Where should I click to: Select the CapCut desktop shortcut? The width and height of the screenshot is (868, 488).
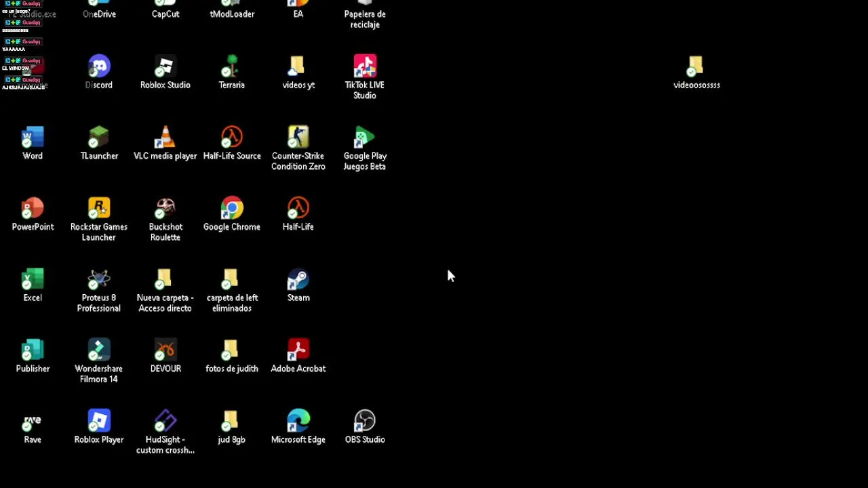(x=165, y=9)
